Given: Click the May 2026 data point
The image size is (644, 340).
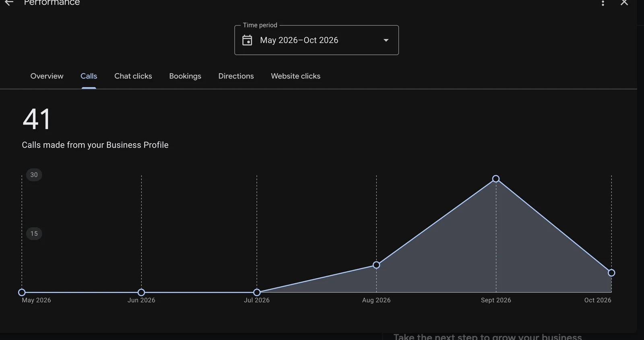Looking at the screenshot, I should [x=22, y=292].
